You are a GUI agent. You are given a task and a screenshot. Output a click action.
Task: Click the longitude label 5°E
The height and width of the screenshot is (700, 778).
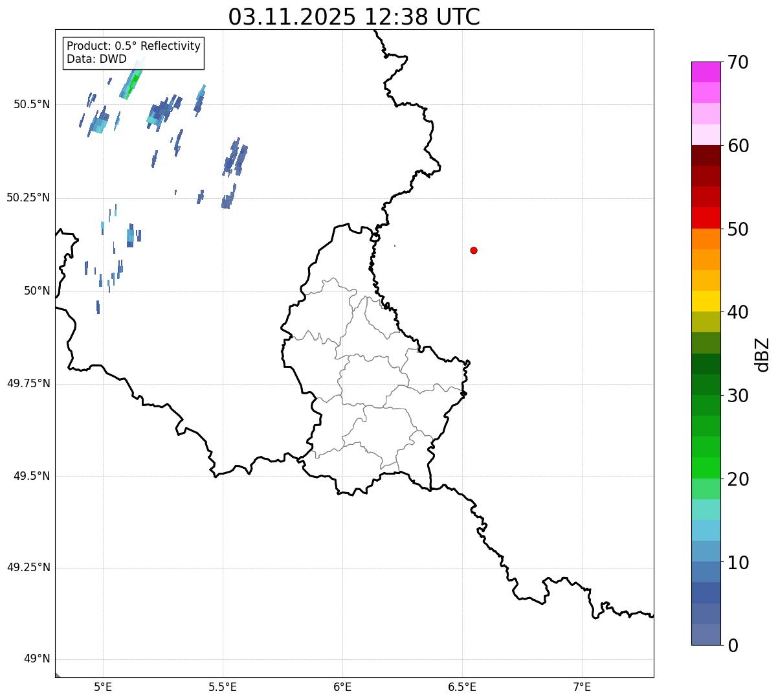[x=103, y=687]
